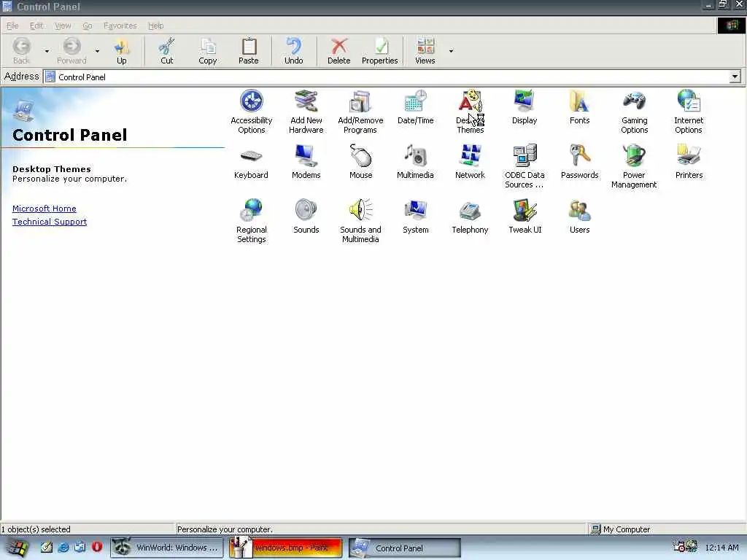This screenshot has height=560, width=747.
Task: Select the Mouse icon
Action: (x=360, y=162)
